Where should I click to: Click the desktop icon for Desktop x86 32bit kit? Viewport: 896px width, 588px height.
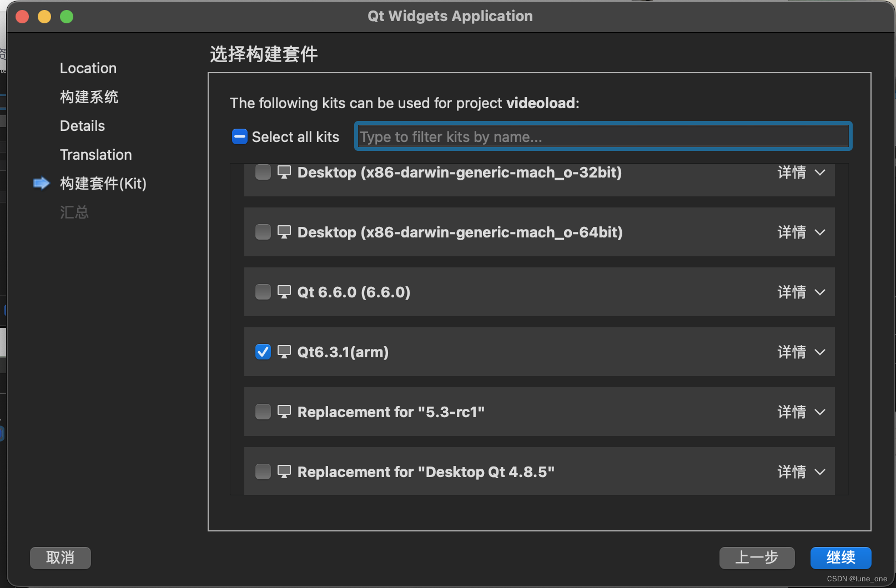coord(284,172)
